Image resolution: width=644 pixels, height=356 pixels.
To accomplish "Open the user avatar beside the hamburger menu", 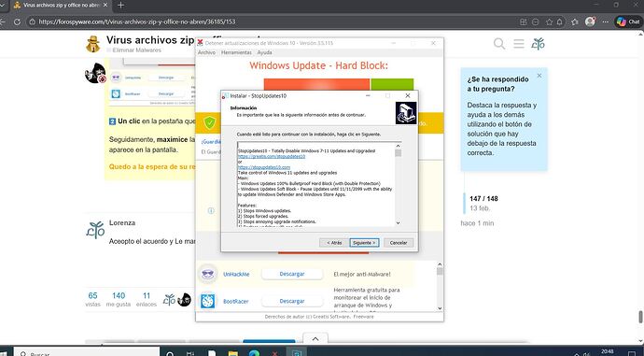I will tap(538, 43).
